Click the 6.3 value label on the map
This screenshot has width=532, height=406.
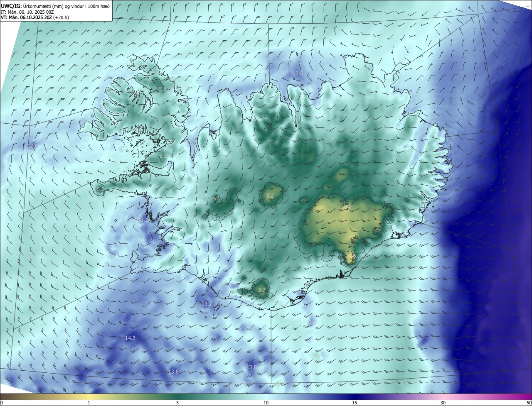coord(163,156)
